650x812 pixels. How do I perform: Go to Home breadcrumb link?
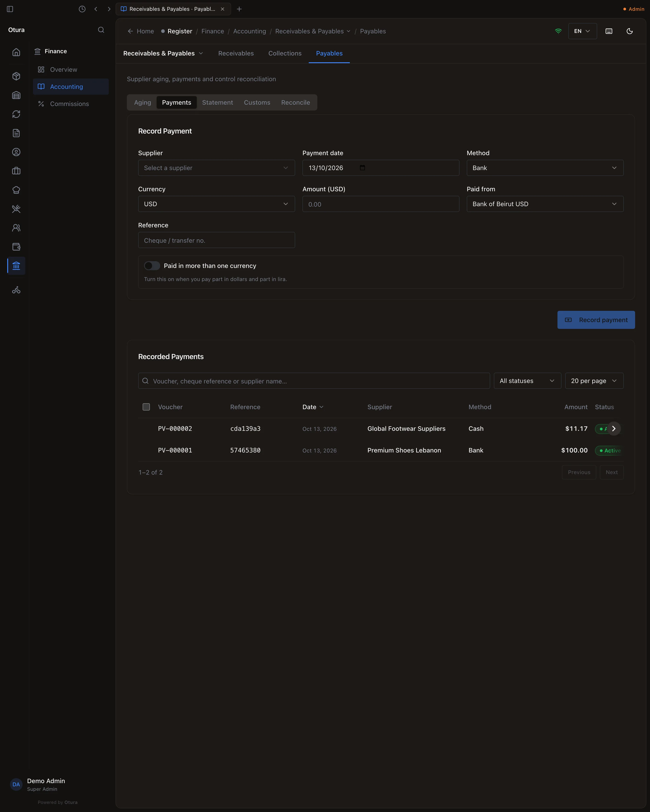click(x=141, y=31)
